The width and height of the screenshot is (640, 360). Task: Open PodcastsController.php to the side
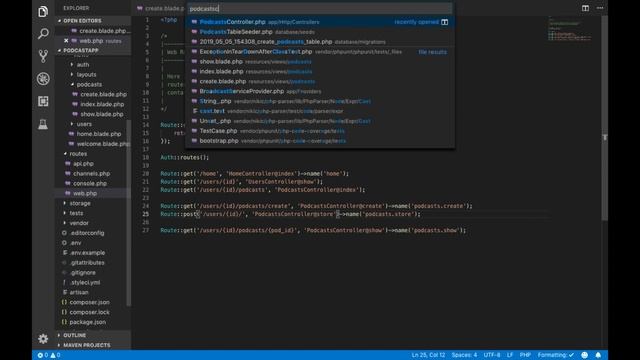[x=444, y=22]
